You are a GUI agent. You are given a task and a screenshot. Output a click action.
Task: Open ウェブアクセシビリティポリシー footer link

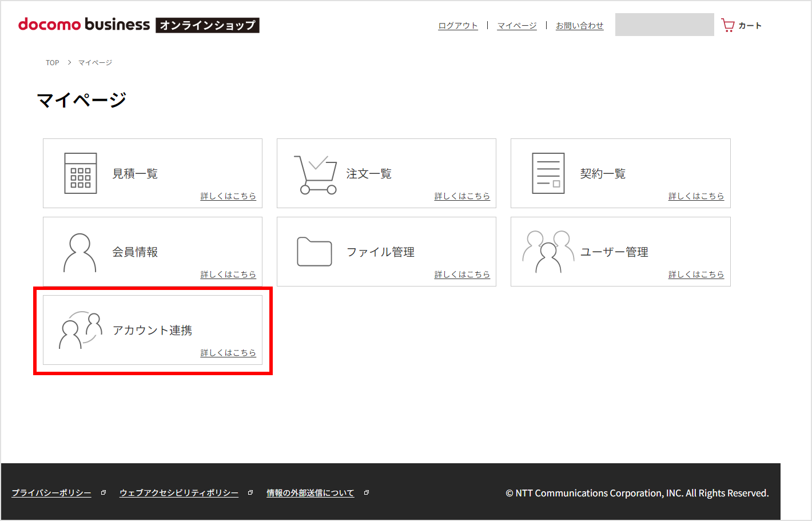(179, 493)
